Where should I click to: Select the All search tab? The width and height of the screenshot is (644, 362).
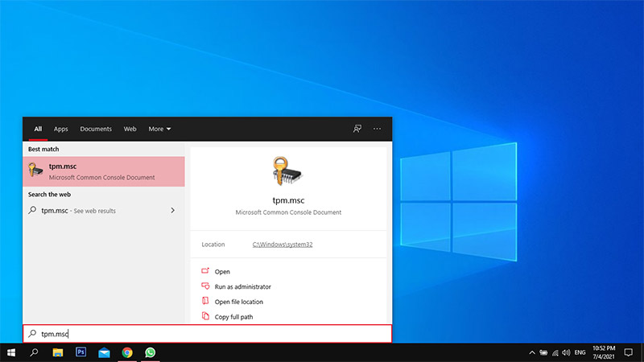(38, 129)
